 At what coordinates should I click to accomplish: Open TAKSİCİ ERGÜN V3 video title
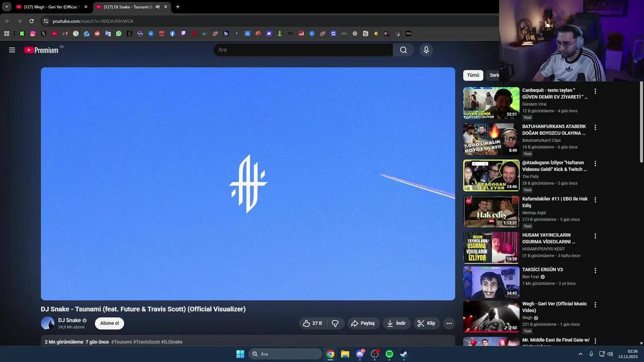542,269
